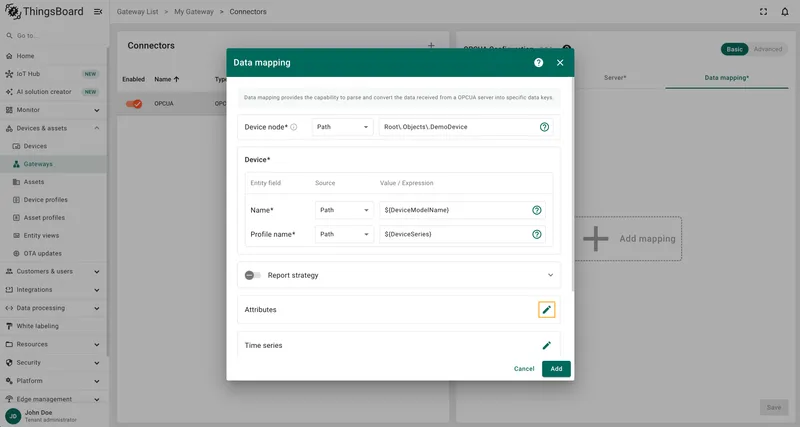The height and width of the screenshot is (427, 800).
Task: Open the Name source Path dropdown
Action: 344,210
